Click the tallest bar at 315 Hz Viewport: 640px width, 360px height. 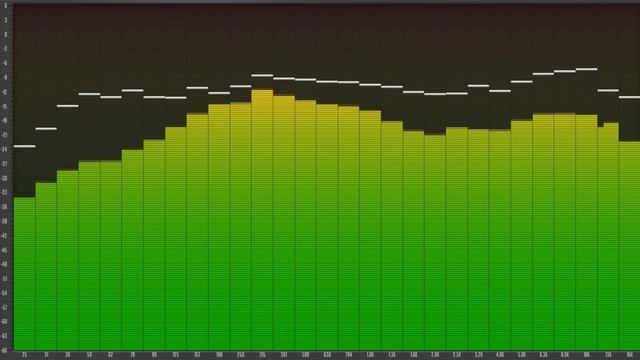point(262,220)
